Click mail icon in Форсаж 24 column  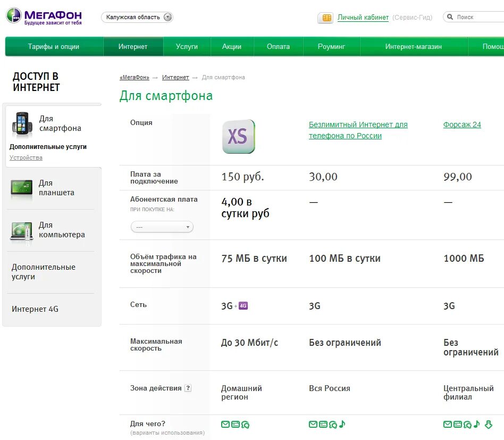coord(448,424)
